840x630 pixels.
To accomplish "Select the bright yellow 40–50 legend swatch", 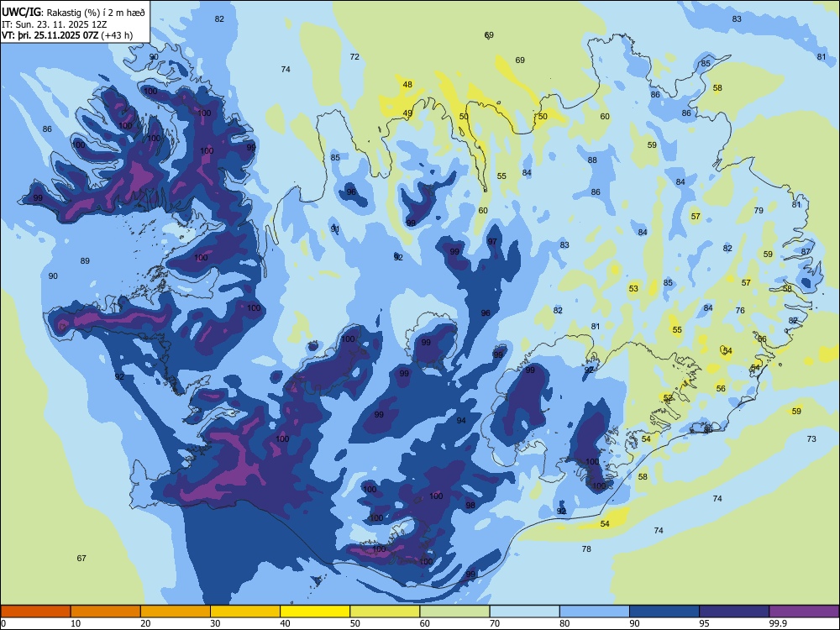I will coord(315,612).
